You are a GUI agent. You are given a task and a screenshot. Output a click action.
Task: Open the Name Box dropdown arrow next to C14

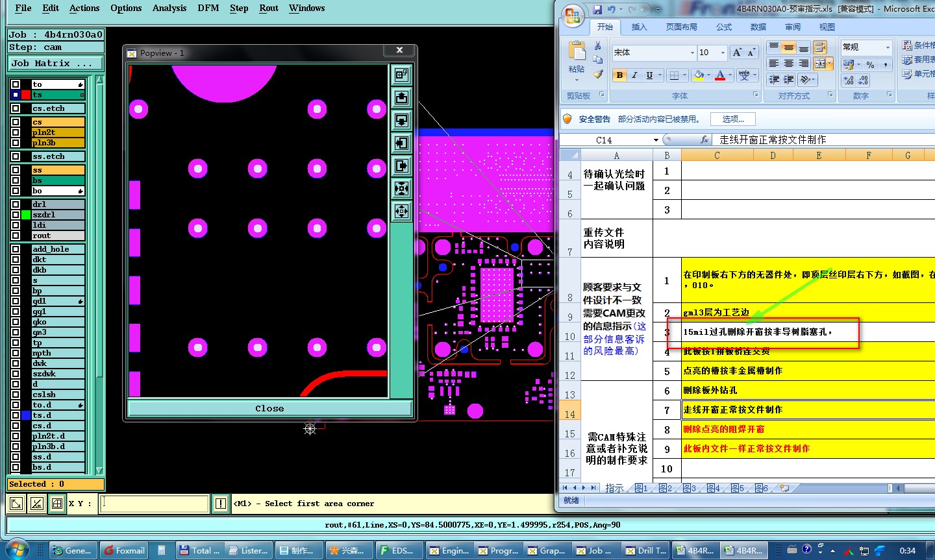pyautogui.click(x=656, y=140)
